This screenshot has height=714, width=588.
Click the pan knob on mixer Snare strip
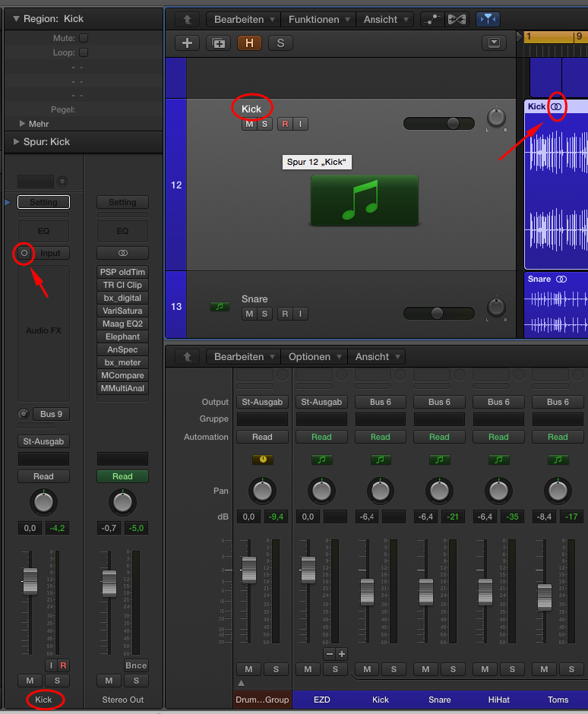(x=439, y=491)
